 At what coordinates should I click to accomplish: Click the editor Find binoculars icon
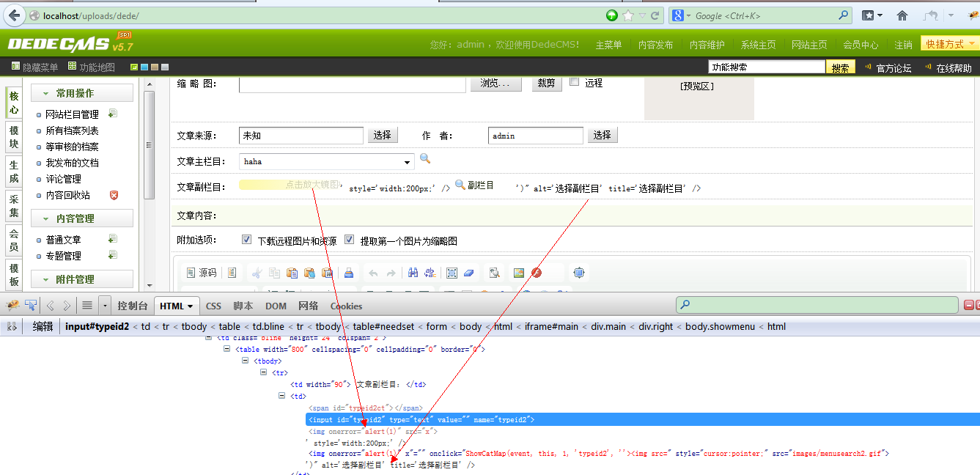(413, 273)
